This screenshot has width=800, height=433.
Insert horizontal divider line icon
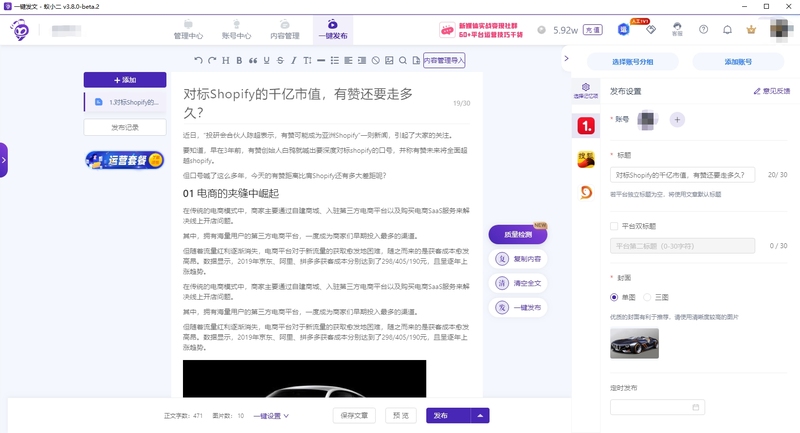321,60
